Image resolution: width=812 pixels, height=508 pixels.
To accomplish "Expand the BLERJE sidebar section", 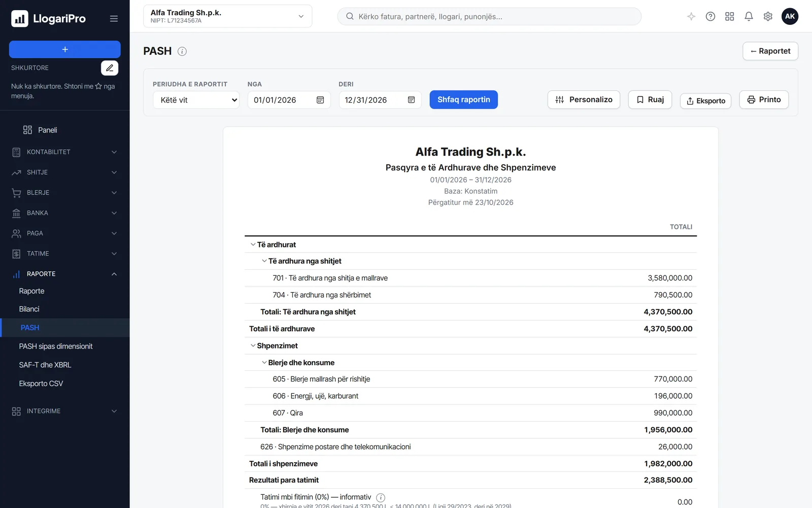I will [x=64, y=193].
